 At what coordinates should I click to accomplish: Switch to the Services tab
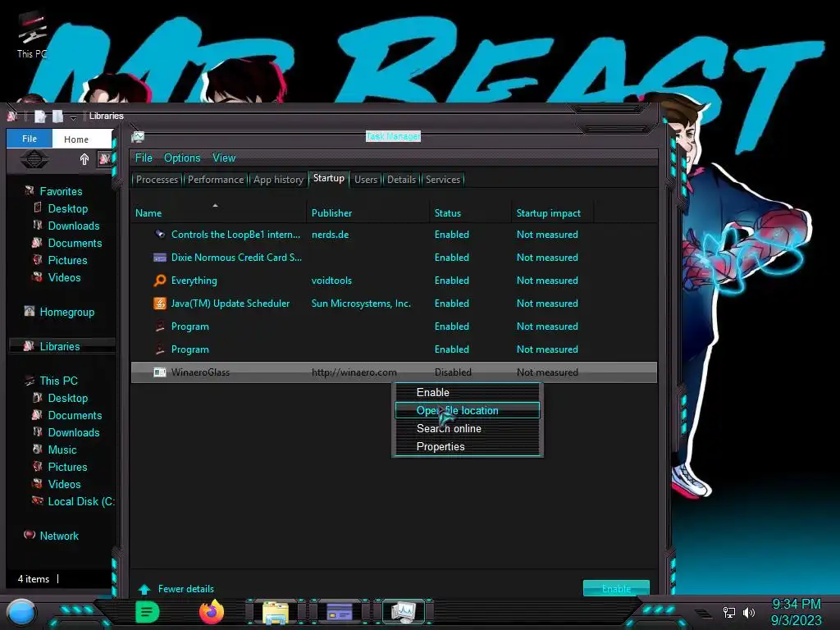pos(443,180)
